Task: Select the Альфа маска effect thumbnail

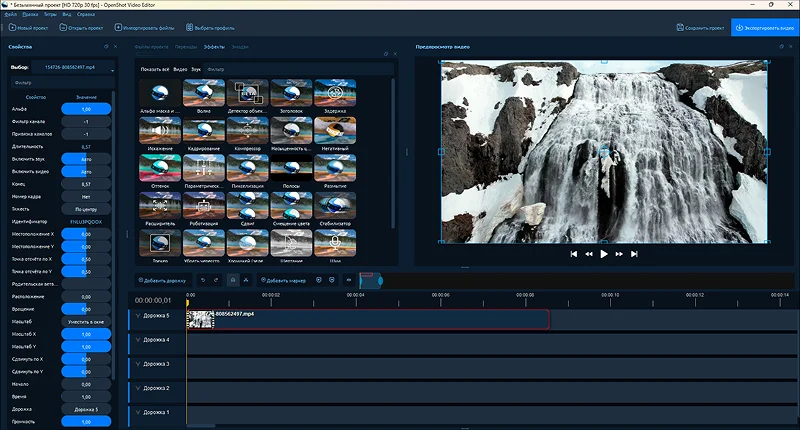Action: click(160, 92)
